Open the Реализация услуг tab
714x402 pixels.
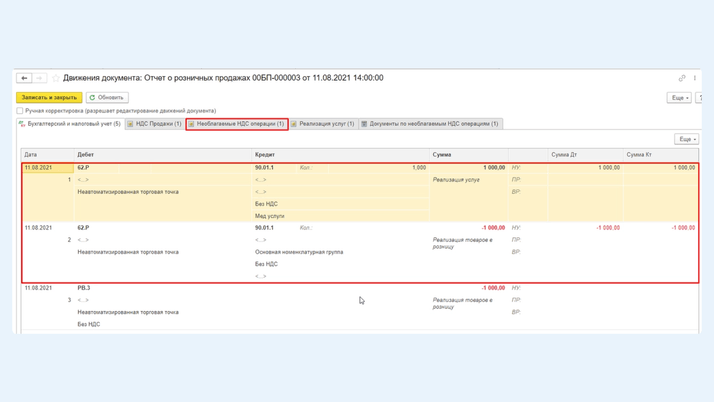(323, 124)
